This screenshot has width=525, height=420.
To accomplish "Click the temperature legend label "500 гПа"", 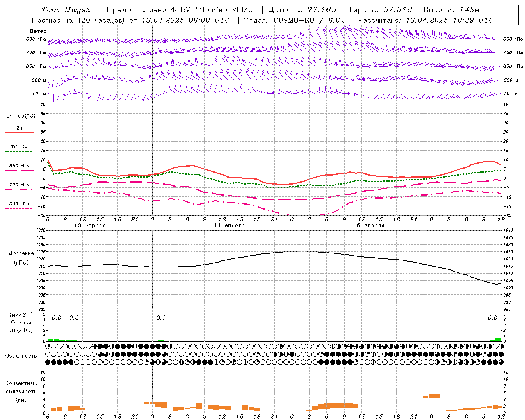I will [x=19, y=204].
